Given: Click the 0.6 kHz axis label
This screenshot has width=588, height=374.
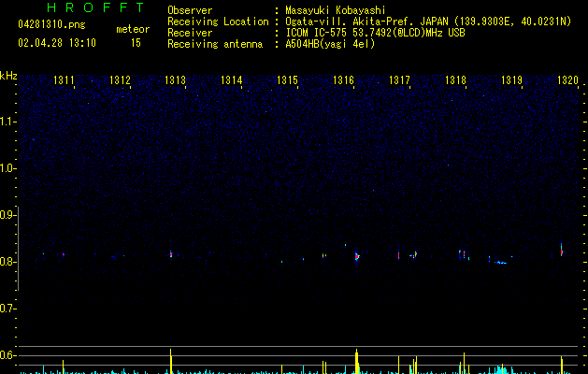Looking at the screenshot, I should tap(7, 355).
